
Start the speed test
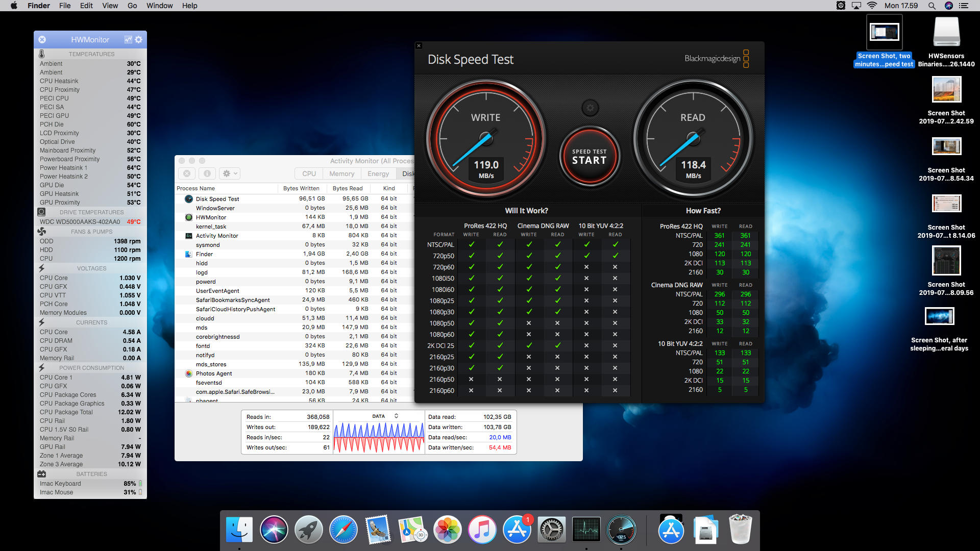coord(590,157)
